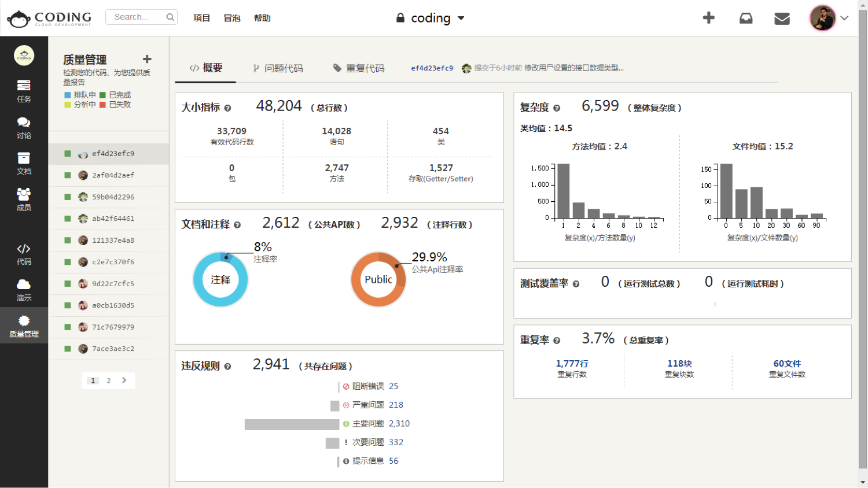Open the 主要问题 2,310 link
The image size is (868, 488).
point(399,424)
